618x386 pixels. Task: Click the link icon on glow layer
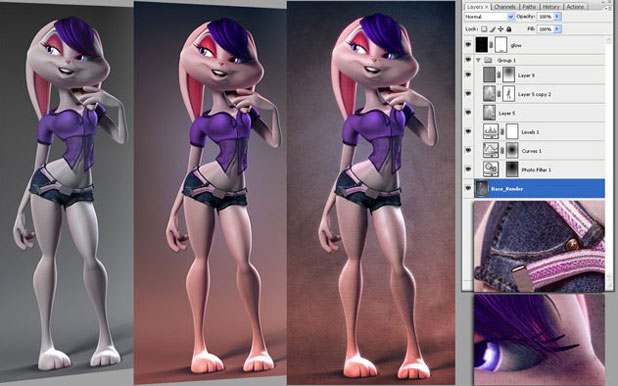click(491, 45)
